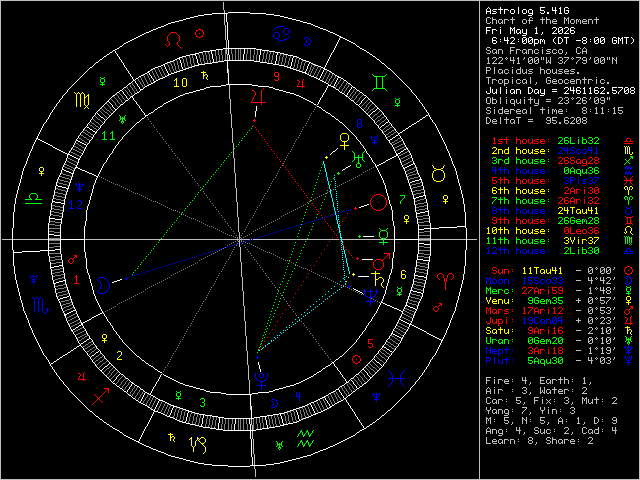
Task: Click the red Sagittarius arrow glyph on outer ring
Action: [x=100, y=396]
